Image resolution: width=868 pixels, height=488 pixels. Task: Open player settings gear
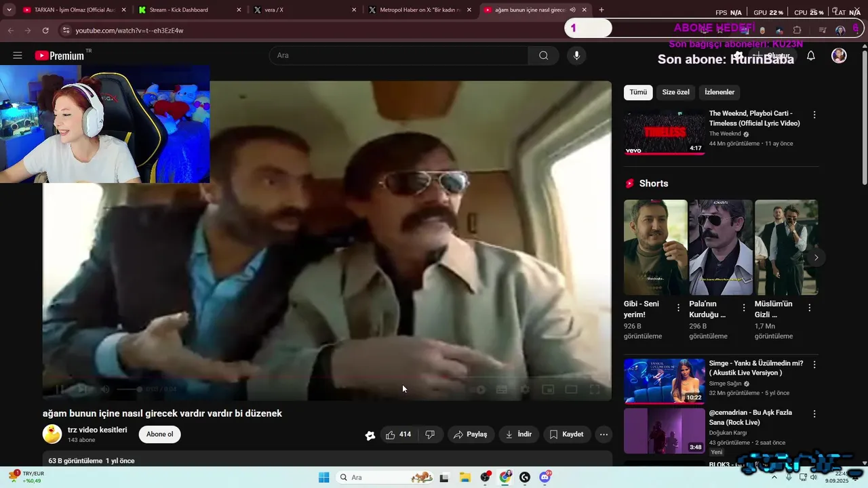pyautogui.click(x=525, y=389)
